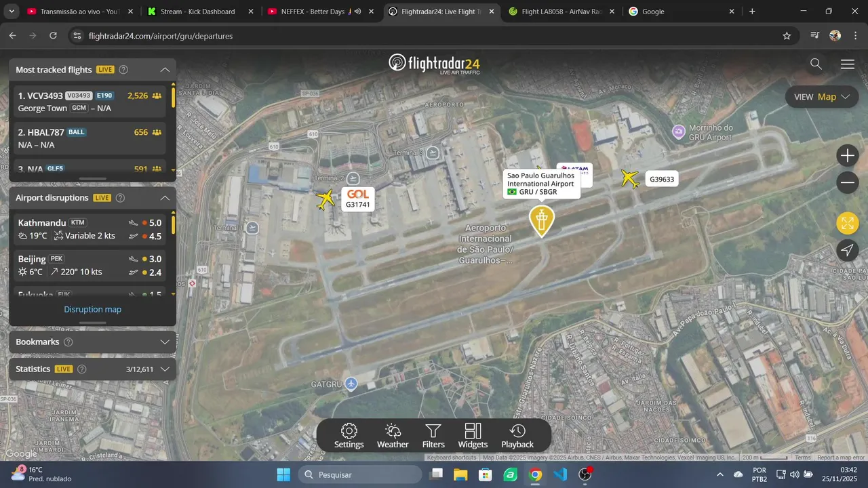Toggle fullscreen map yellow button
Image resolution: width=868 pixels, height=488 pixels.
(x=848, y=223)
